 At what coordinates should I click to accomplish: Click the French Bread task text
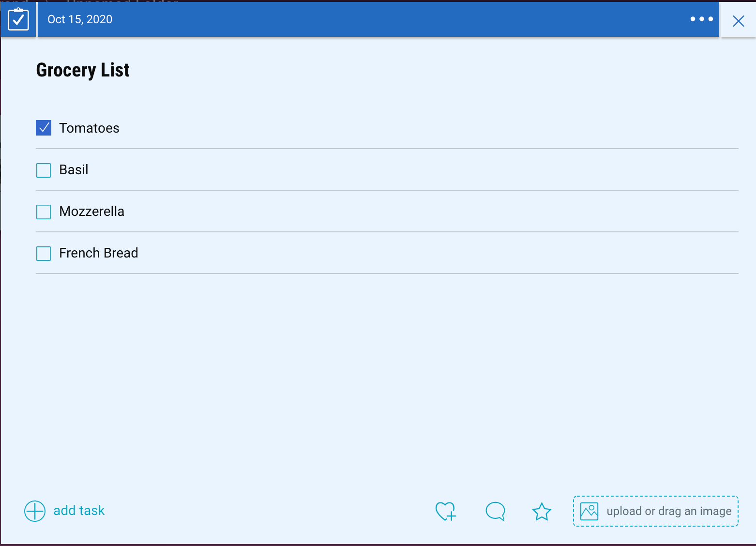[x=98, y=253]
